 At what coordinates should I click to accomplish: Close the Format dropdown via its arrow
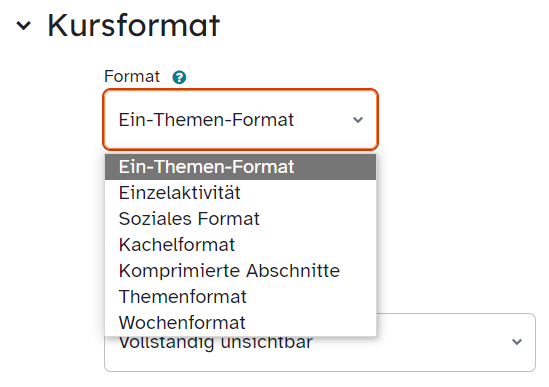(357, 120)
